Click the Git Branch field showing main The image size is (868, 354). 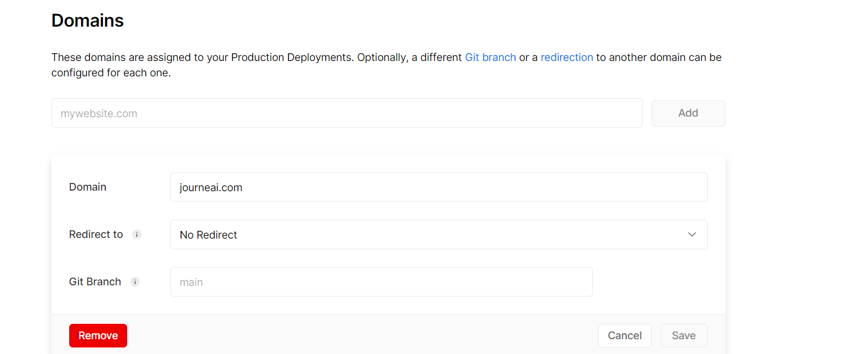click(x=381, y=282)
